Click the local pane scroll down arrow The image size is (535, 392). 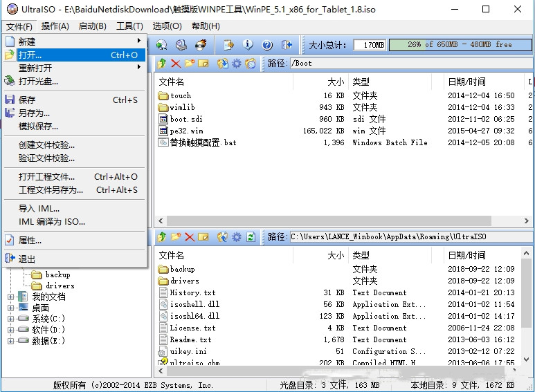pyautogui.click(x=526, y=360)
